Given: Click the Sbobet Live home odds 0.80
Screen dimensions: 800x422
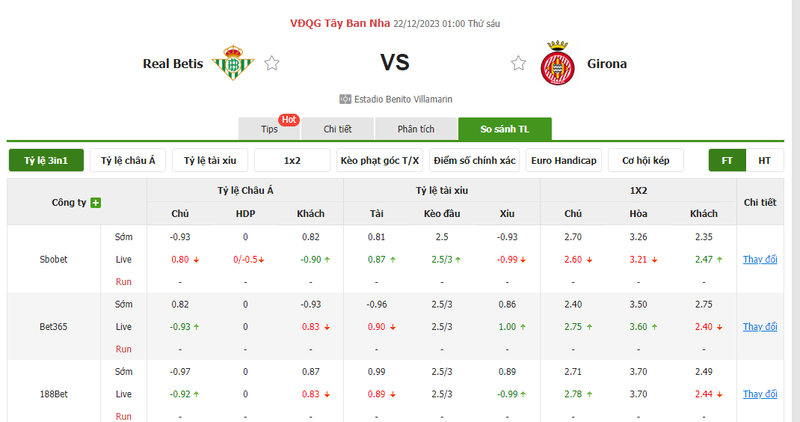Looking at the screenshot, I should tap(180, 259).
